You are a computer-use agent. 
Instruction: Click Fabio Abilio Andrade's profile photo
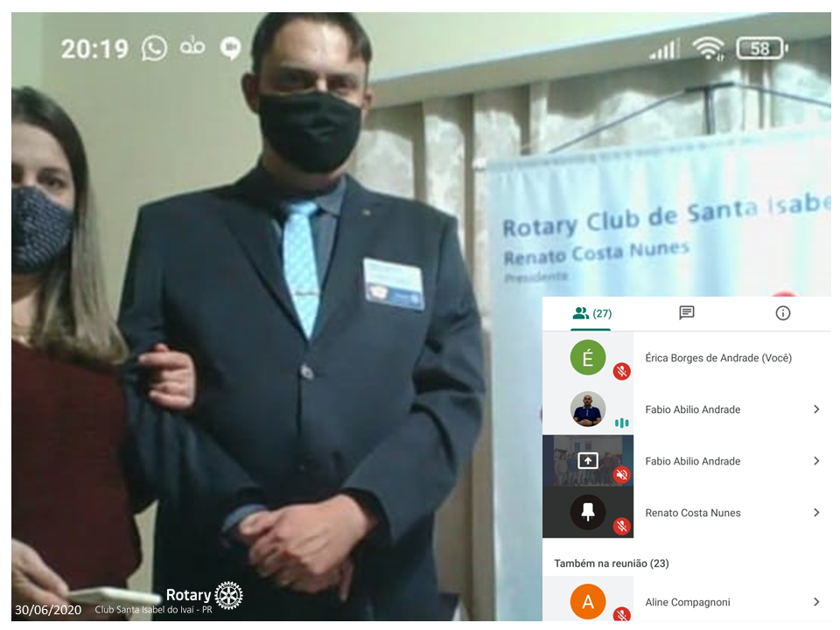pos(588,409)
